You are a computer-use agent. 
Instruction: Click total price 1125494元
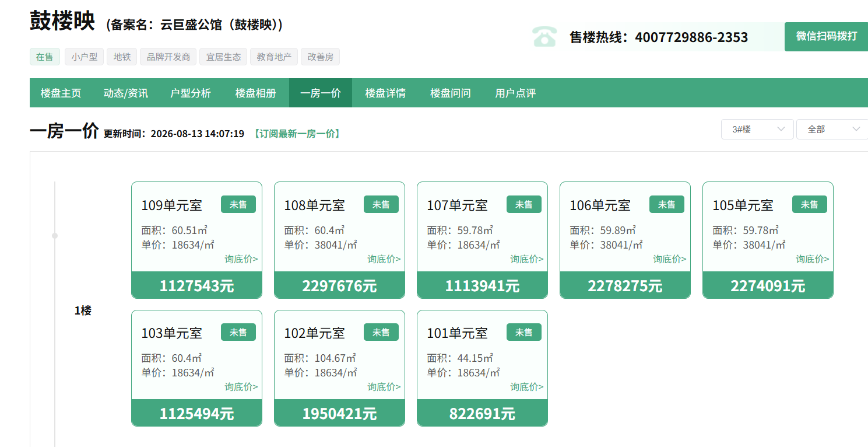197,414
